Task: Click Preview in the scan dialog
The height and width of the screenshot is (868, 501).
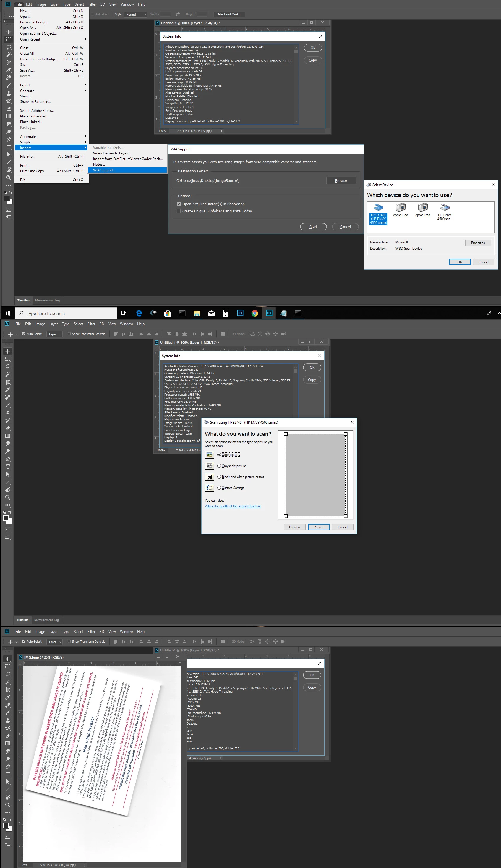Action: point(295,527)
